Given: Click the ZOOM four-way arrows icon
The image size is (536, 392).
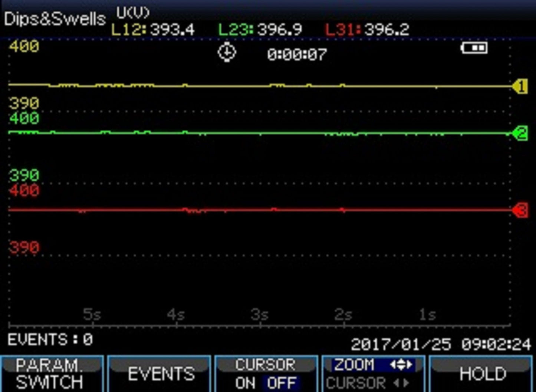Looking at the screenshot, I should pos(401,365).
